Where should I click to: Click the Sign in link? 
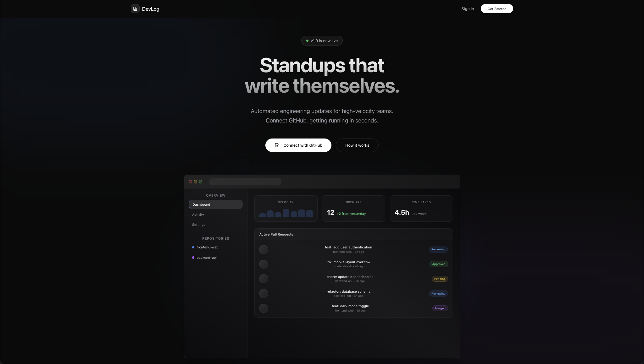pyautogui.click(x=467, y=9)
